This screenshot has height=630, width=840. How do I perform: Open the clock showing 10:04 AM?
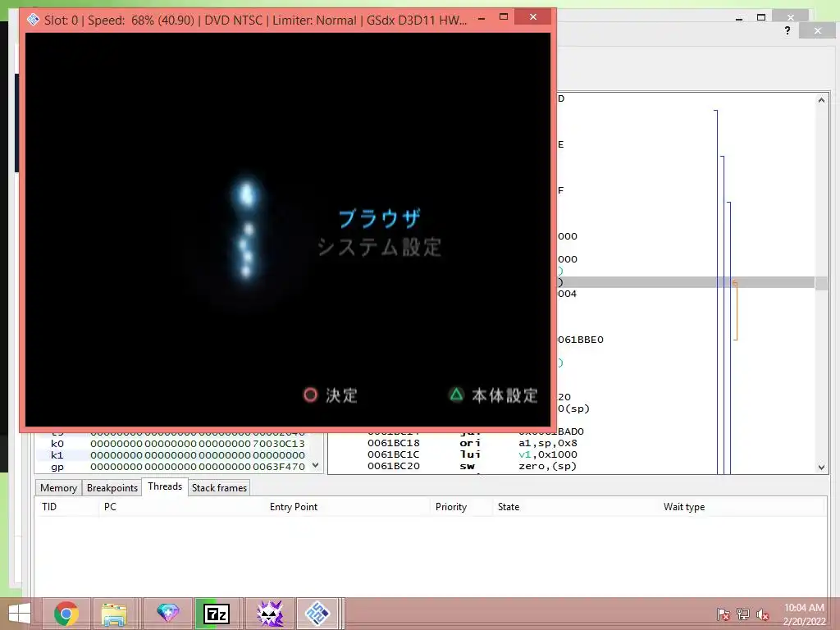[x=804, y=614]
